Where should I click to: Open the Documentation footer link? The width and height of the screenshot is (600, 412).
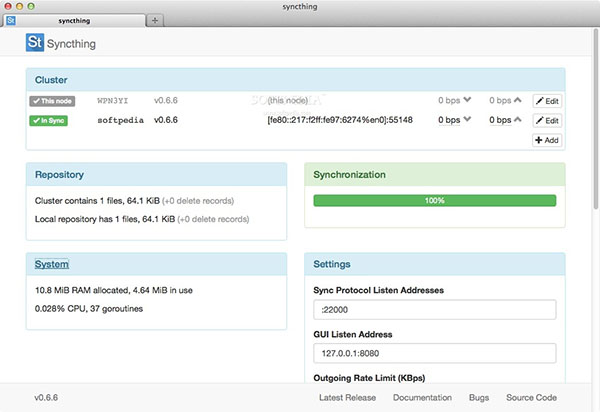coord(423,397)
